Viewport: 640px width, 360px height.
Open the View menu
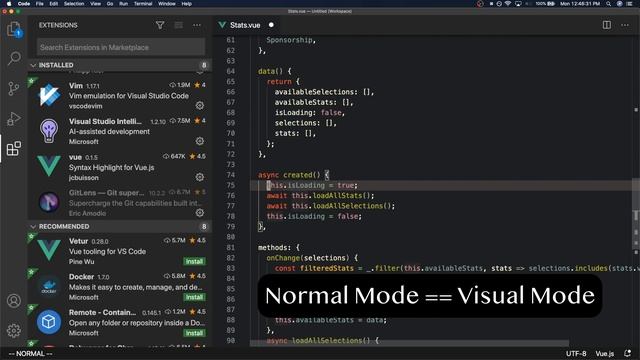point(96,4)
